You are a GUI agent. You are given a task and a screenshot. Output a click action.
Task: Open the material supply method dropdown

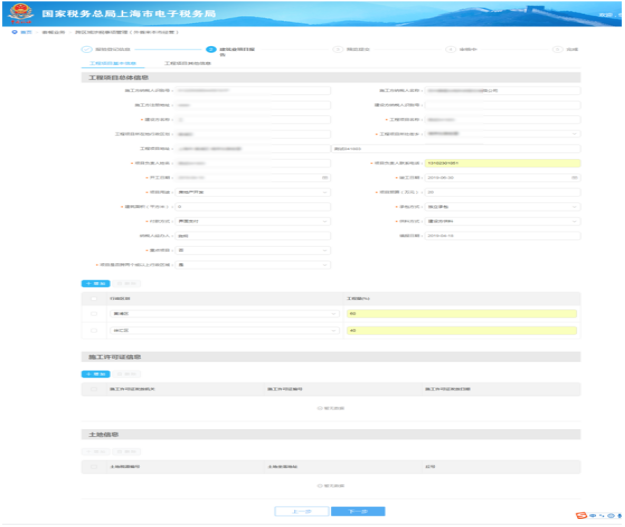(502, 221)
